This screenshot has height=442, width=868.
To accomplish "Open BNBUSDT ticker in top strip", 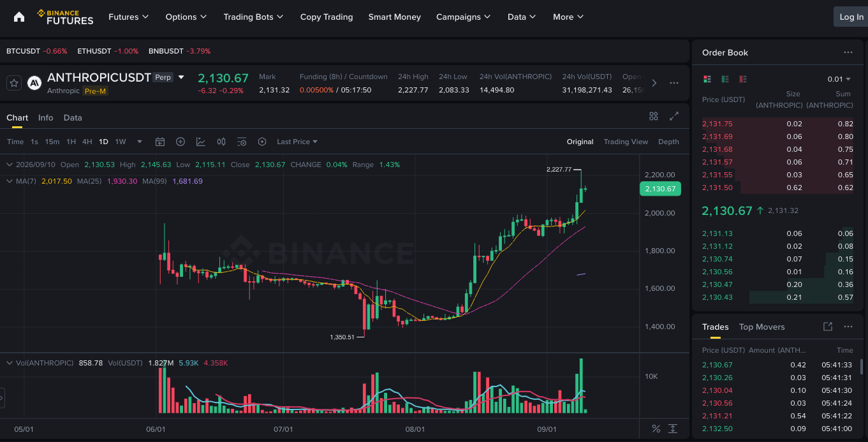I will click(x=179, y=51).
